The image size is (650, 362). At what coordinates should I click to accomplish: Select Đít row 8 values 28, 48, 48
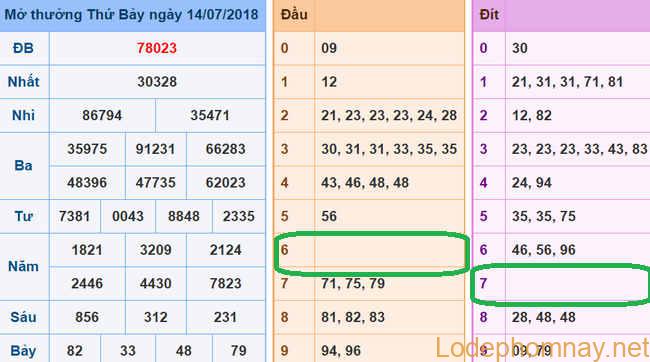pos(543,317)
